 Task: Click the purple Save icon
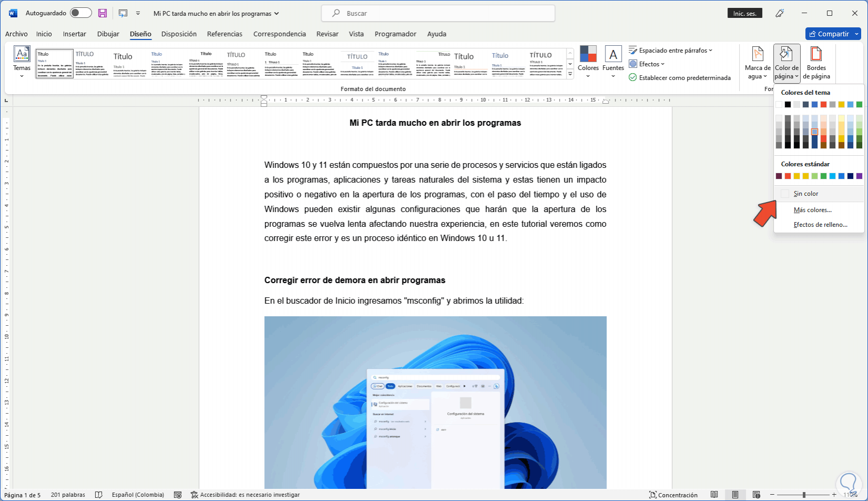pos(103,13)
